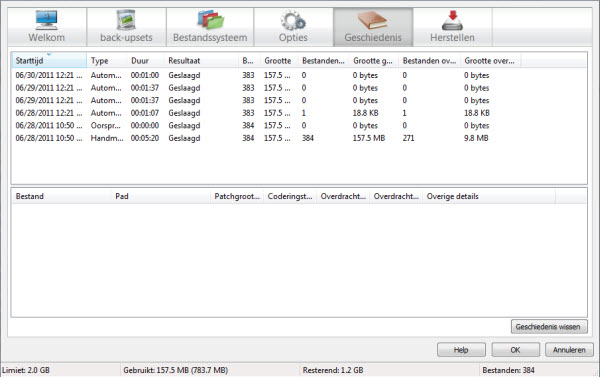The height and width of the screenshot is (377, 600).
Task: Switch to the Opties tab label
Action: pos(293,38)
